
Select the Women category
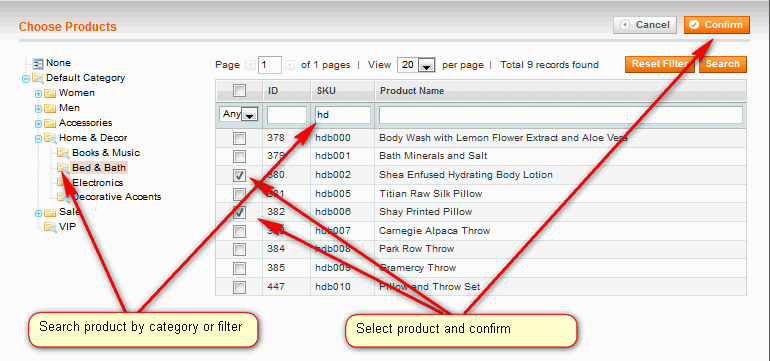77,93
